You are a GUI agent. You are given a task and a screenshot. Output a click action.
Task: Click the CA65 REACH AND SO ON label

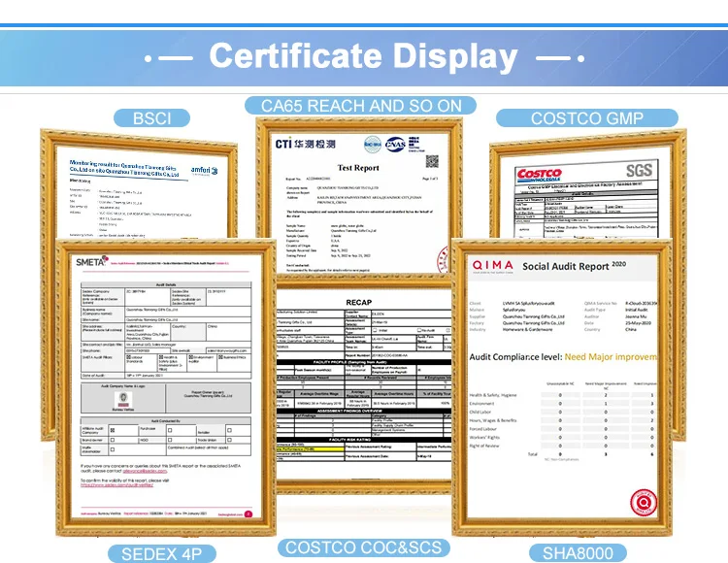361,106
